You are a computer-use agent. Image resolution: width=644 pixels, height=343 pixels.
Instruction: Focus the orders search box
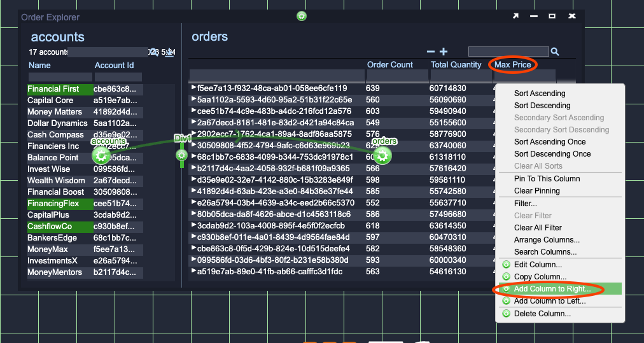tap(508, 52)
